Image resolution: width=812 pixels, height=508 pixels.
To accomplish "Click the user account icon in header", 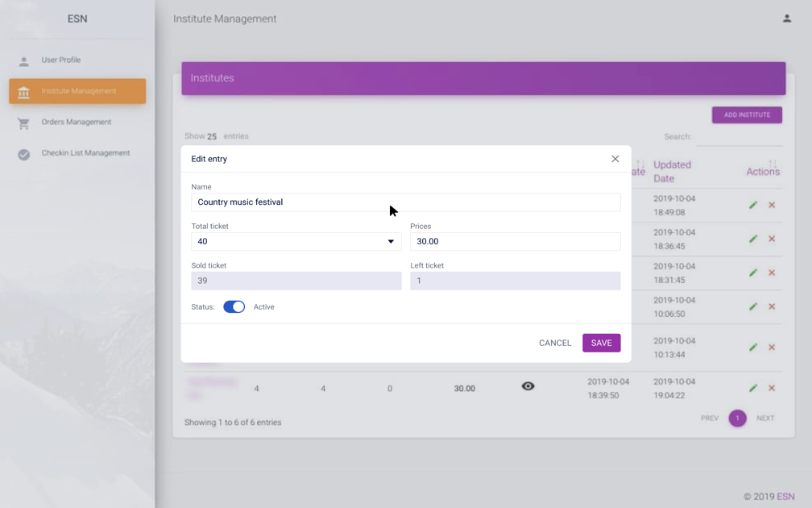I will pyautogui.click(x=786, y=19).
